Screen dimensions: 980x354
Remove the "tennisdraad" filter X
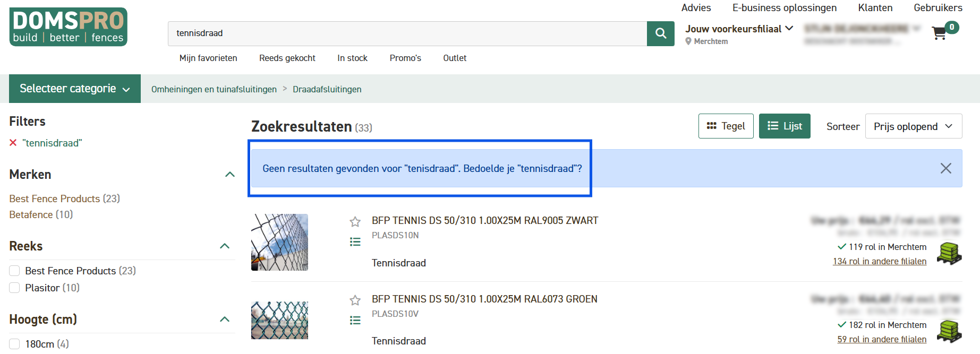pyautogui.click(x=13, y=143)
